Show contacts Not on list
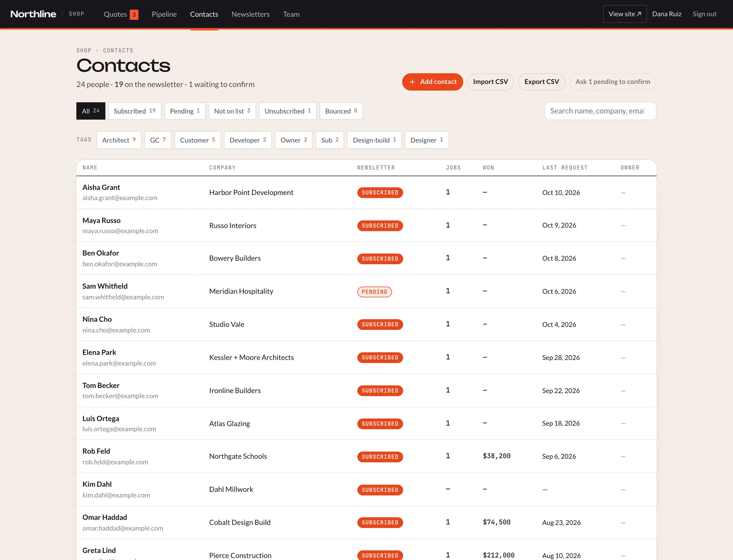Viewport: 733px width, 560px height. pos(232,111)
